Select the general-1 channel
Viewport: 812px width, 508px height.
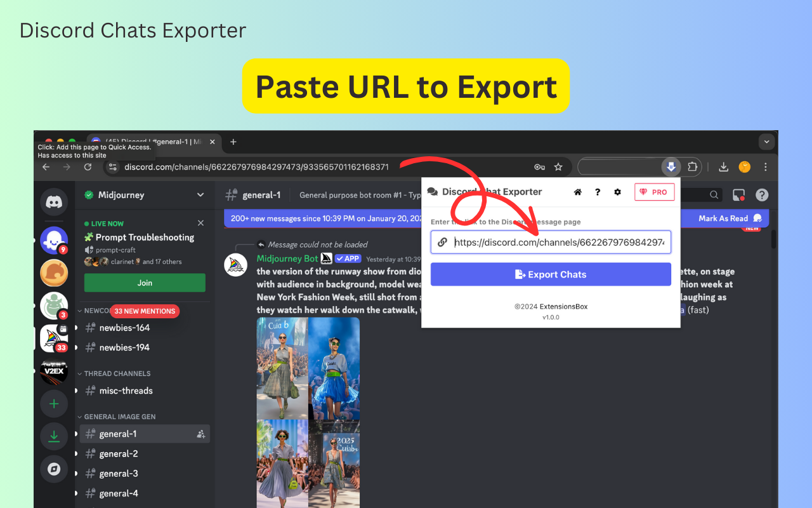(143, 434)
